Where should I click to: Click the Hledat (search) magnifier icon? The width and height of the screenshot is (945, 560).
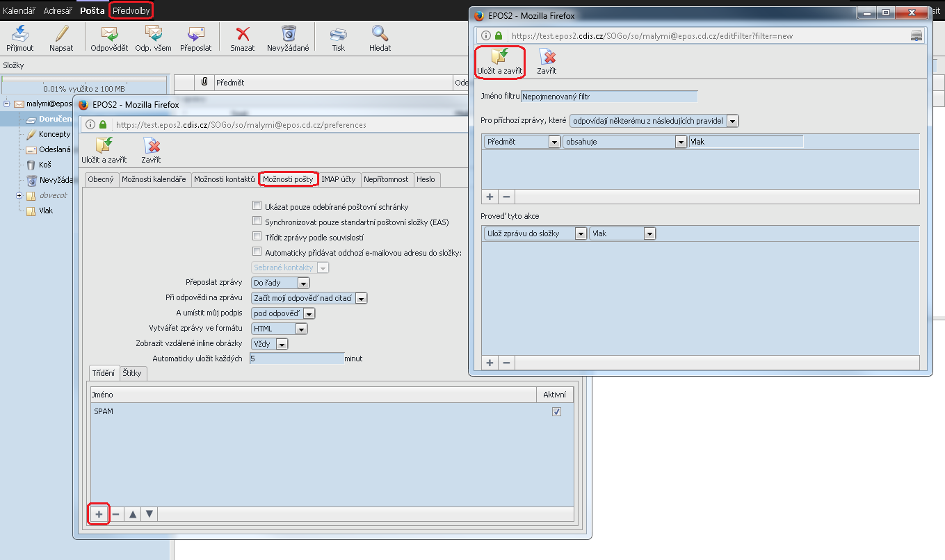pyautogui.click(x=380, y=33)
